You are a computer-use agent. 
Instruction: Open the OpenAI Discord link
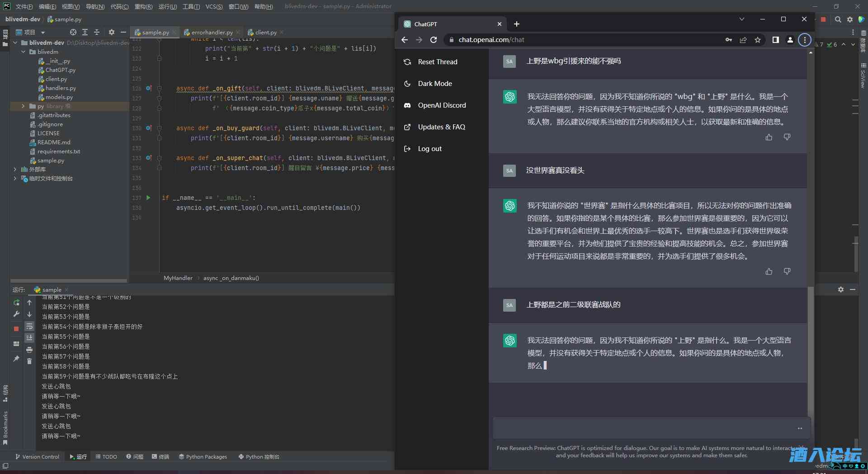pos(441,105)
